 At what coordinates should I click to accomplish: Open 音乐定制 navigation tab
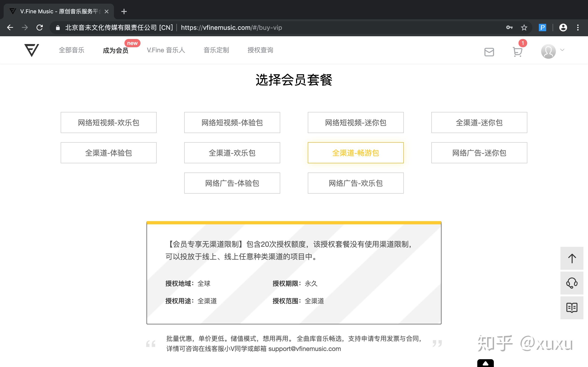[x=216, y=50]
